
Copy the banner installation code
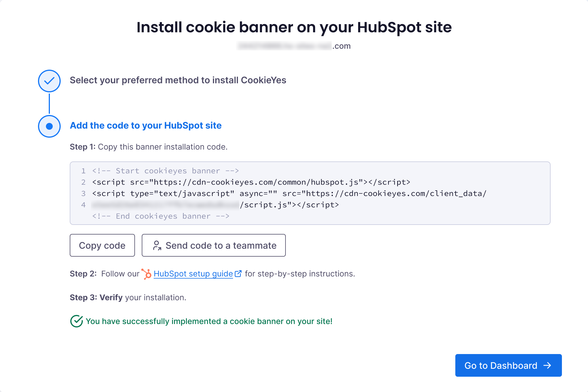[102, 245]
